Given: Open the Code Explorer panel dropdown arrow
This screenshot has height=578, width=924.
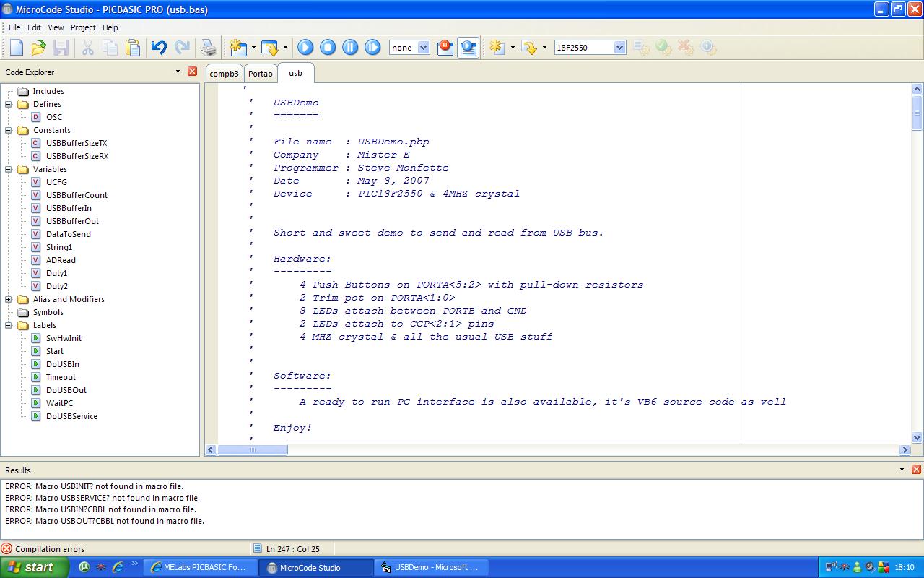Looking at the screenshot, I should tap(178, 72).
